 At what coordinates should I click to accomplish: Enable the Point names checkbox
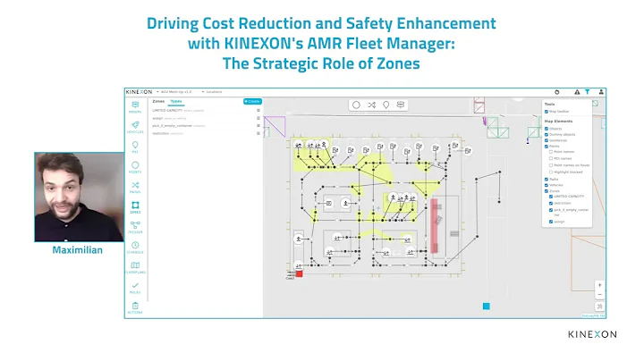[551, 152]
